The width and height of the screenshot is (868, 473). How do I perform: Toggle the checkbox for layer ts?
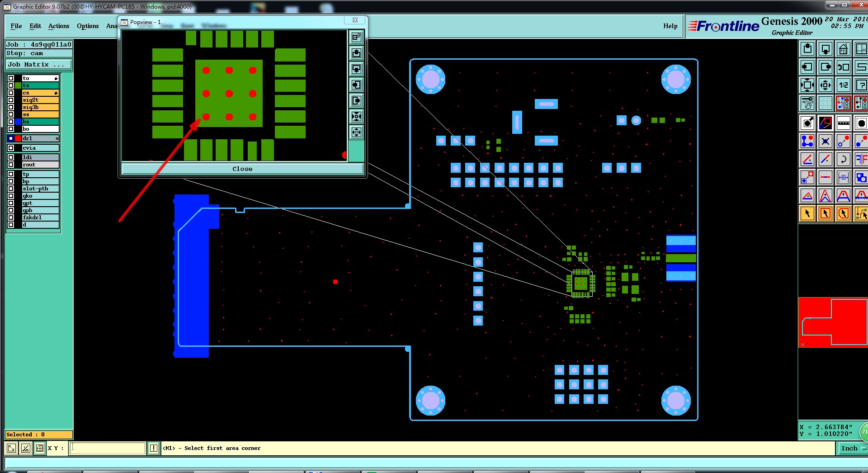11,85
